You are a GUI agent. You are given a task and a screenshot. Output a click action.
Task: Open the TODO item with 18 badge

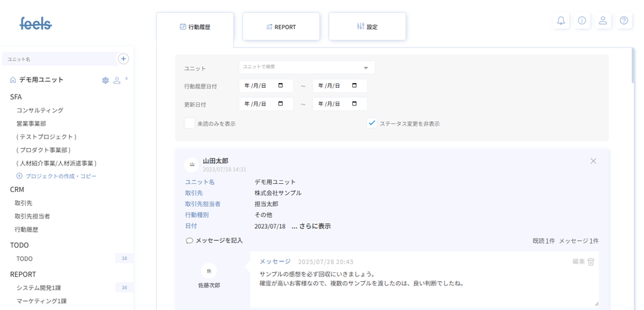point(25,259)
